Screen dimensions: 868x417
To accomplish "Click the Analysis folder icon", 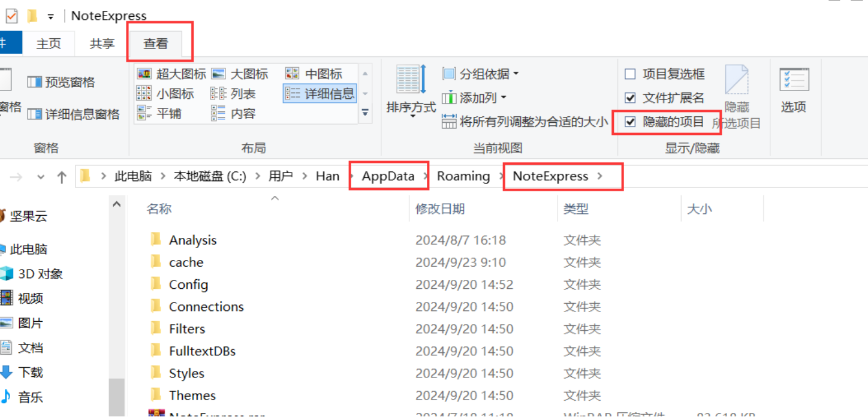I will (x=156, y=240).
